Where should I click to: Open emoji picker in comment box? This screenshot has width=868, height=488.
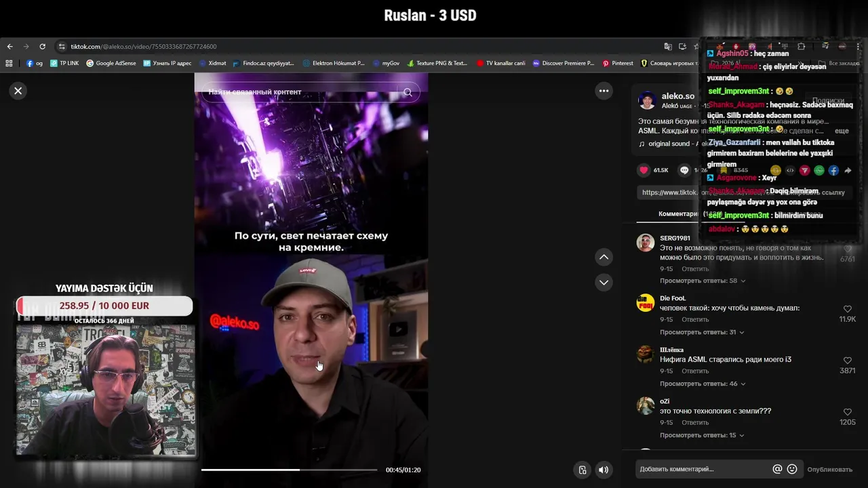coord(791,469)
